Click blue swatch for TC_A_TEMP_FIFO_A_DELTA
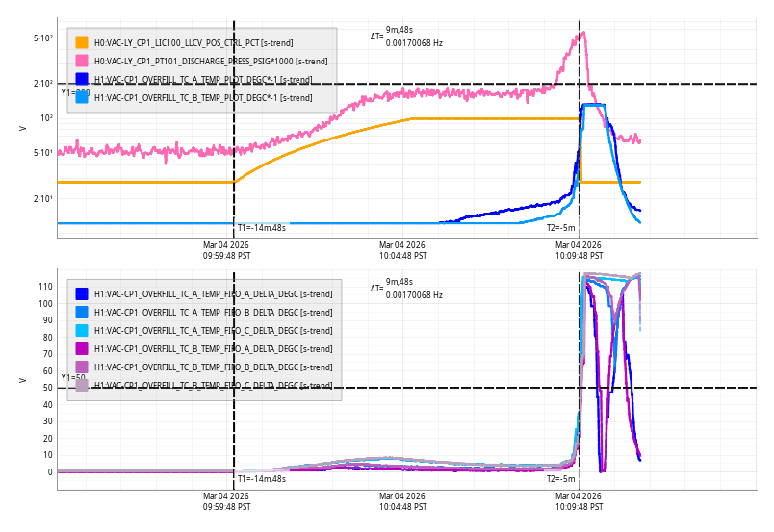Viewport: 774px width, 532px height. click(x=82, y=293)
